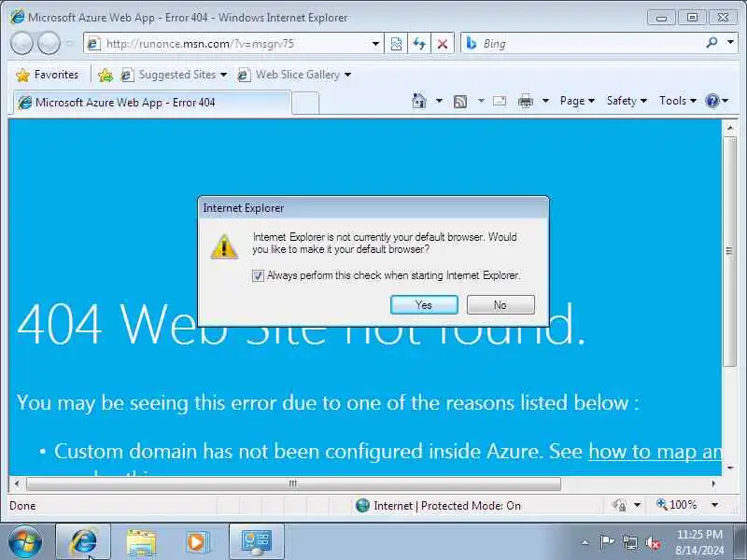
Task: Click the Help question mark icon
Action: coord(712,101)
